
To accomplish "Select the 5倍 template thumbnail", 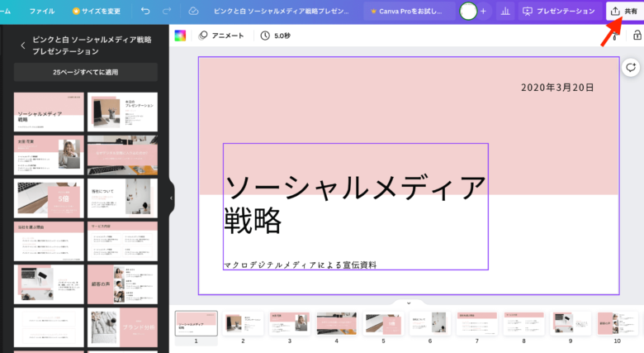I will point(49,198).
